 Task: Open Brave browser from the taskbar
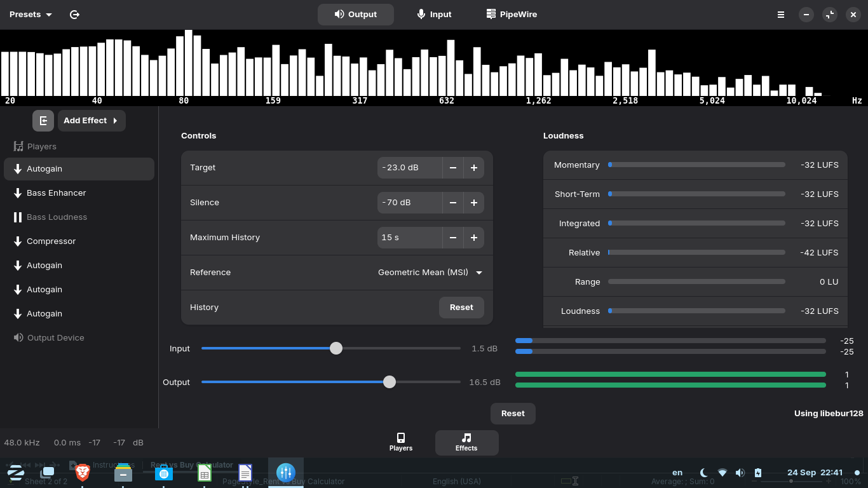82,472
